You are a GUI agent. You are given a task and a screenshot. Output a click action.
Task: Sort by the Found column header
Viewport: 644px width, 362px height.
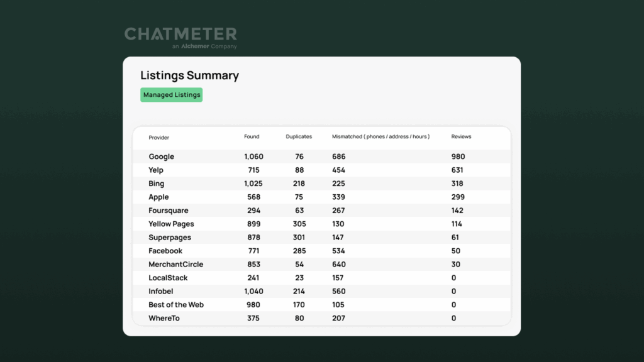[252, 137]
